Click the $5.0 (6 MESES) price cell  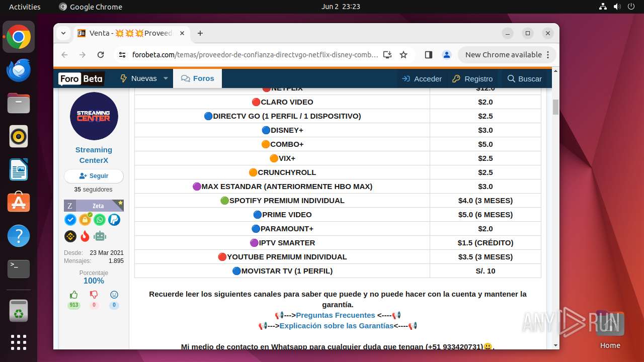(x=486, y=215)
